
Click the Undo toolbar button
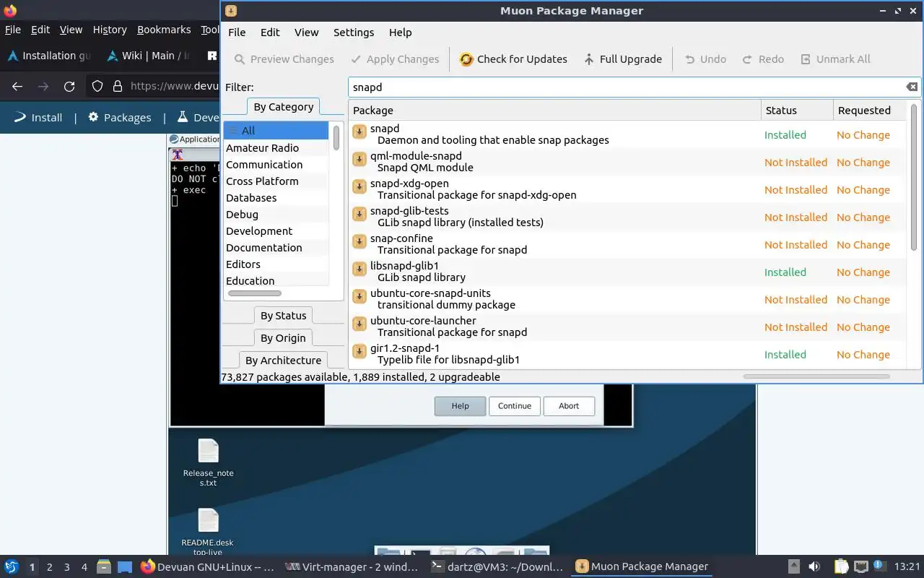coord(705,59)
